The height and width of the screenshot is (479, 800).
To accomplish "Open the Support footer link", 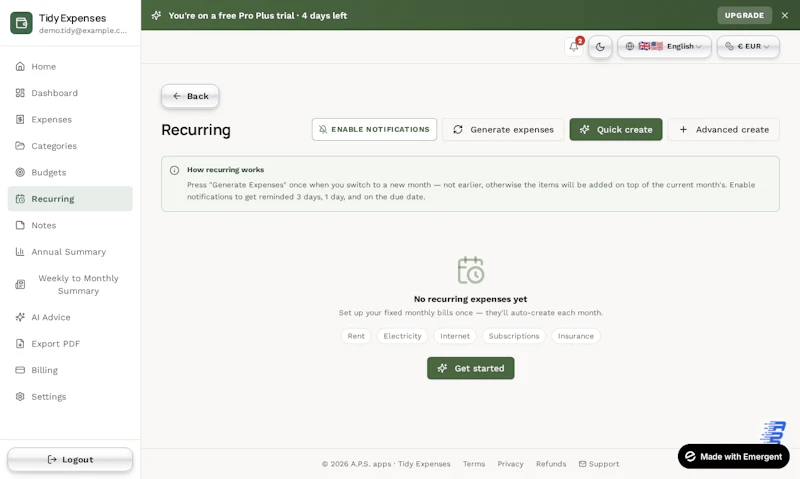I will pyautogui.click(x=599, y=464).
